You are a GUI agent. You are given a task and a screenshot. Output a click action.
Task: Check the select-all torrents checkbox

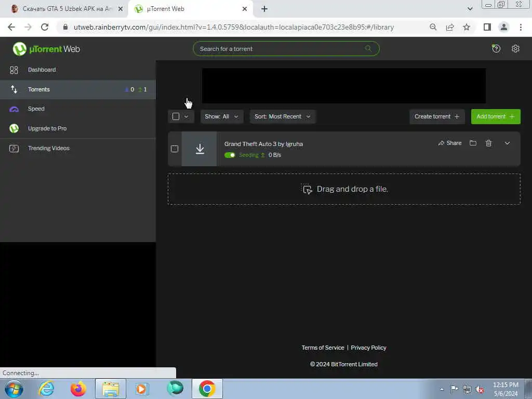click(176, 116)
